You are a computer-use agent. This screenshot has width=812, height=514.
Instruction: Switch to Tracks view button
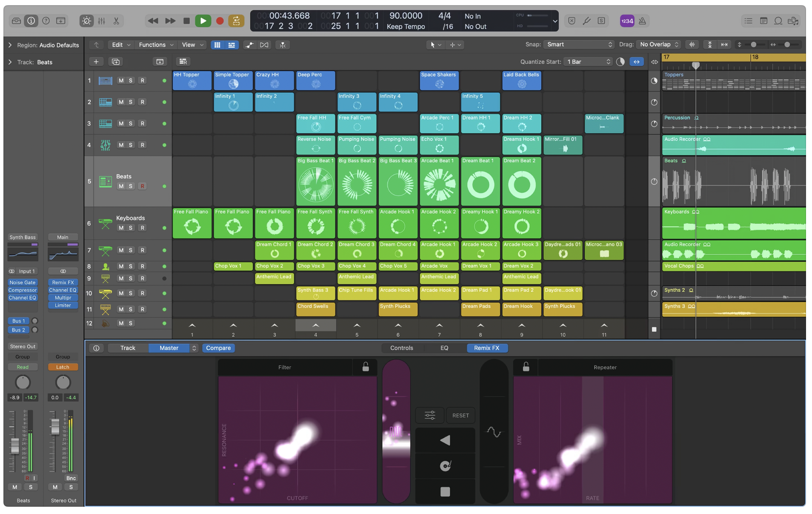[x=232, y=45]
